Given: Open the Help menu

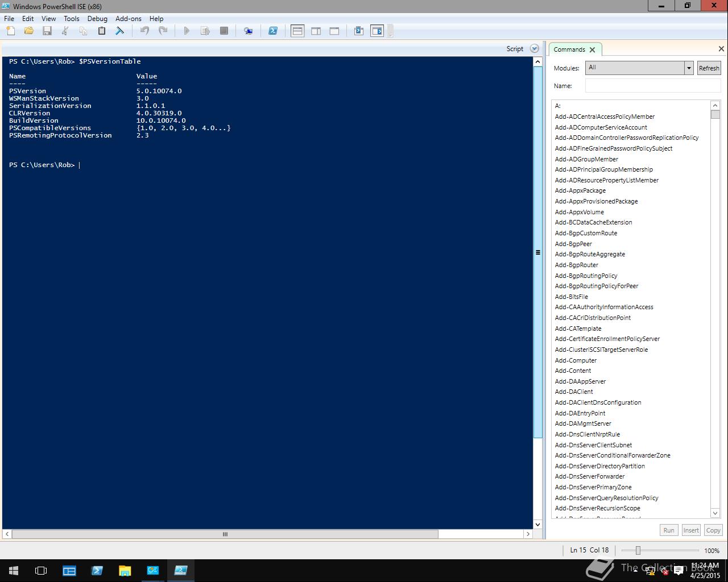Looking at the screenshot, I should (x=156, y=18).
